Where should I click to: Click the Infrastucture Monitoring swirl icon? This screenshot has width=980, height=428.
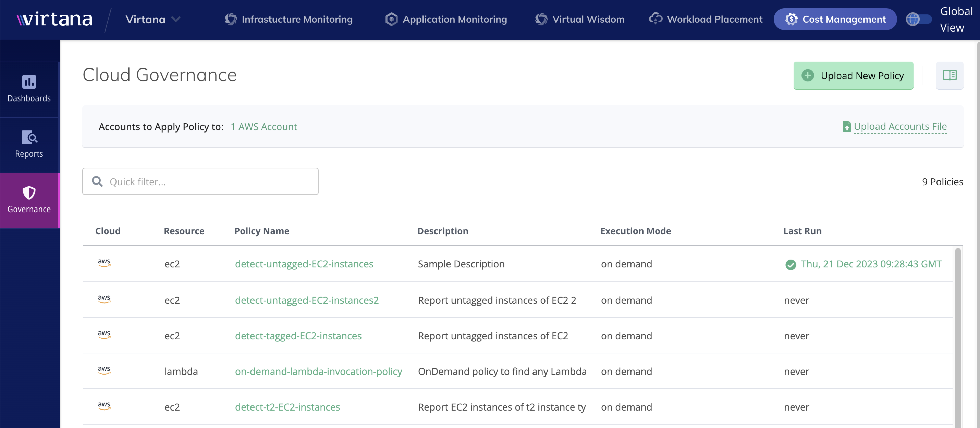click(x=231, y=19)
